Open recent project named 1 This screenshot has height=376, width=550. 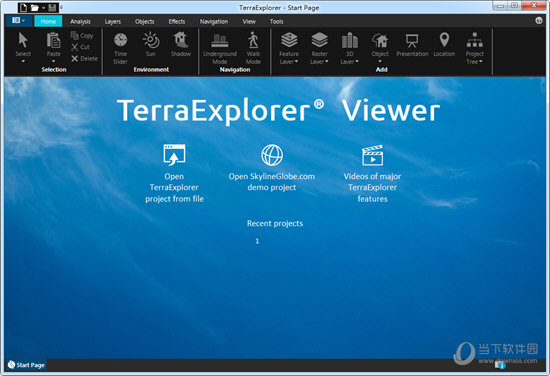(x=257, y=241)
